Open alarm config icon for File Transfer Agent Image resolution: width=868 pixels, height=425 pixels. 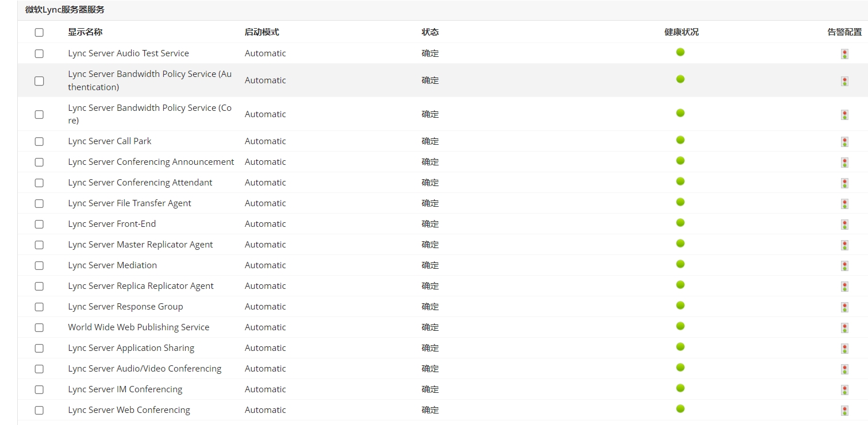[x=844, y=204]
